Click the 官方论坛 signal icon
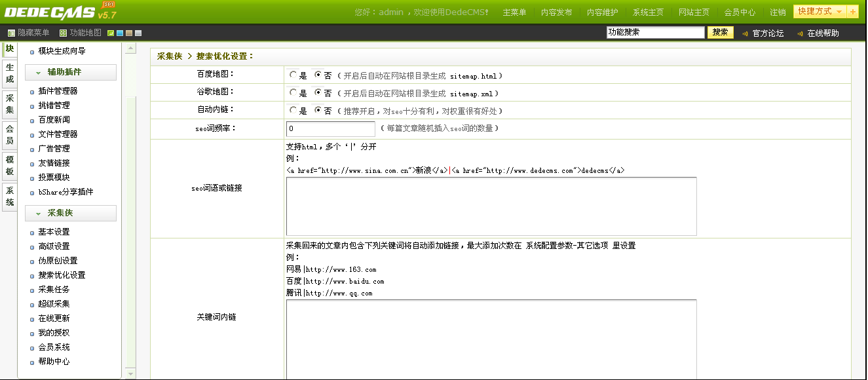 [x=745, y=33]
